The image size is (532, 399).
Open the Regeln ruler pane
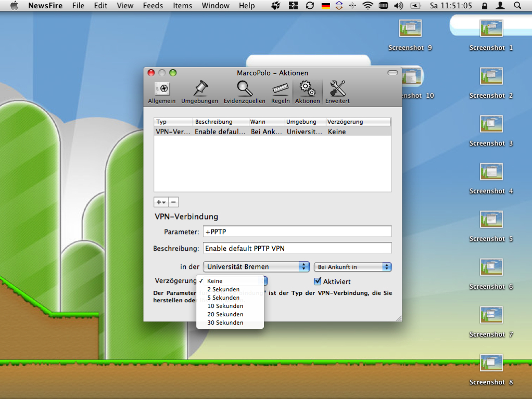tap(280, 92)
